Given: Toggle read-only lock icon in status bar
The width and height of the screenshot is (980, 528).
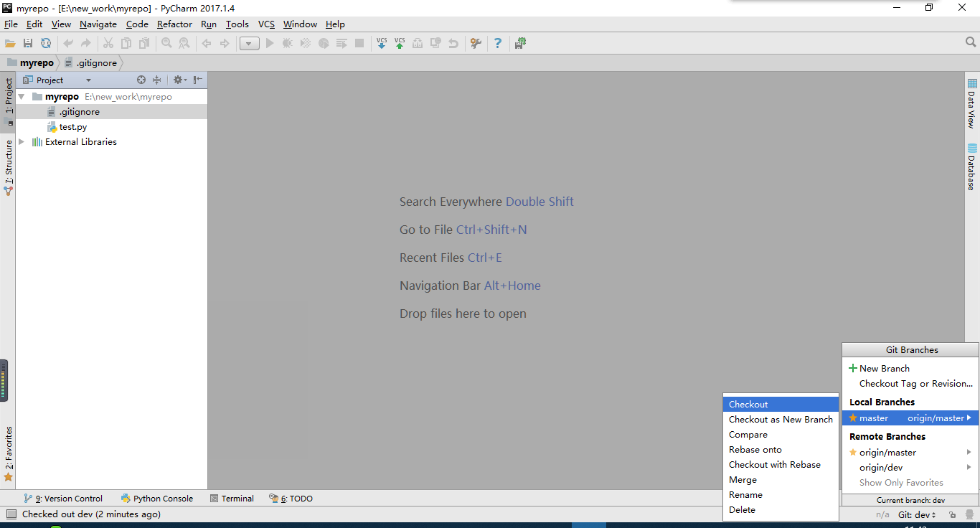Looking at the screenshot, I should pyautogui.click(x=952, y=515).
